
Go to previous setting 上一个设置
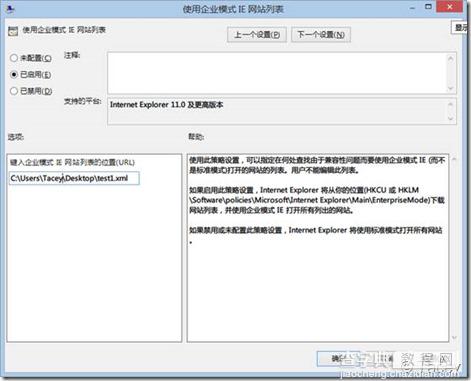tap(257, 34)
